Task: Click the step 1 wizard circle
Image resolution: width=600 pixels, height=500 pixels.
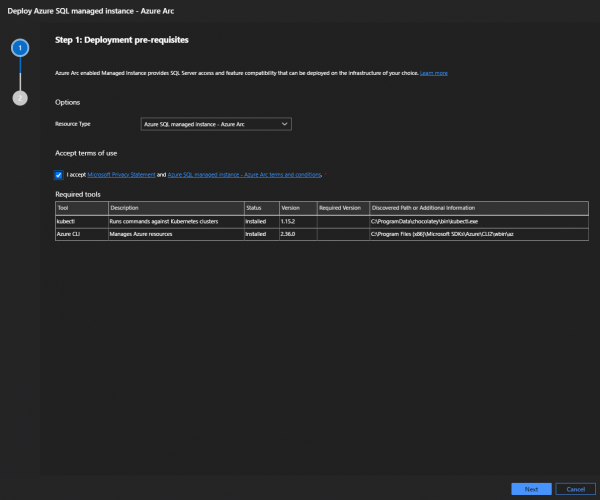Action: (21, 47)
